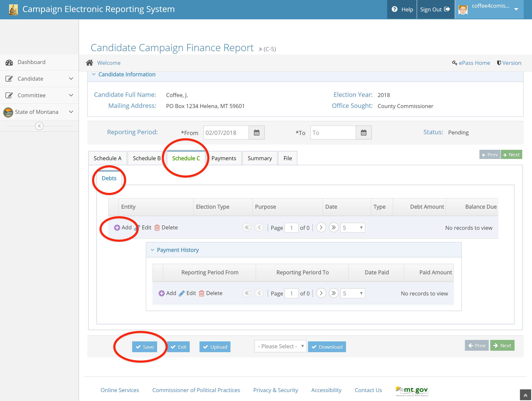Switch to the Payments tab
Image resolution: width=532 pixels, height=401 pixels.
click(x=223, y=158)
